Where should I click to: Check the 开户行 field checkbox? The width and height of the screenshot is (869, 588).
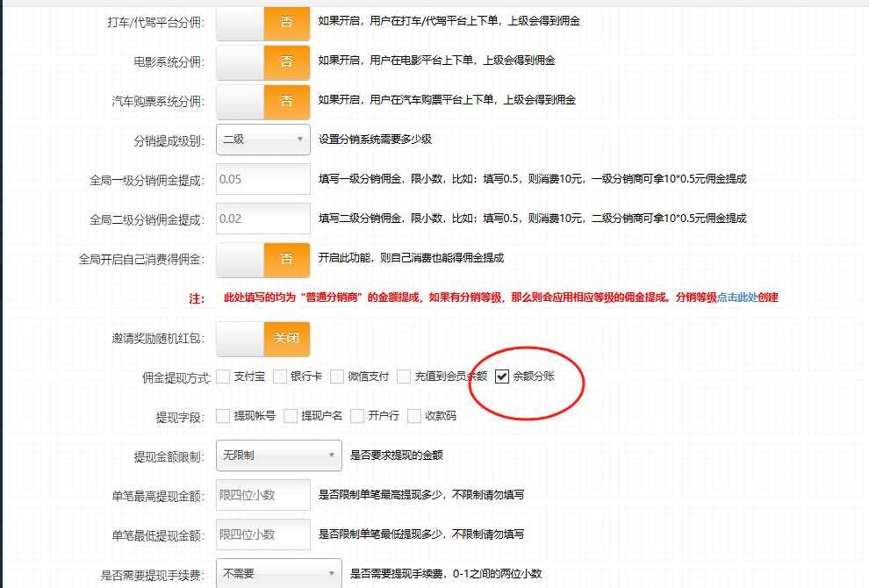pyautogui.click(x=357, y=416)
